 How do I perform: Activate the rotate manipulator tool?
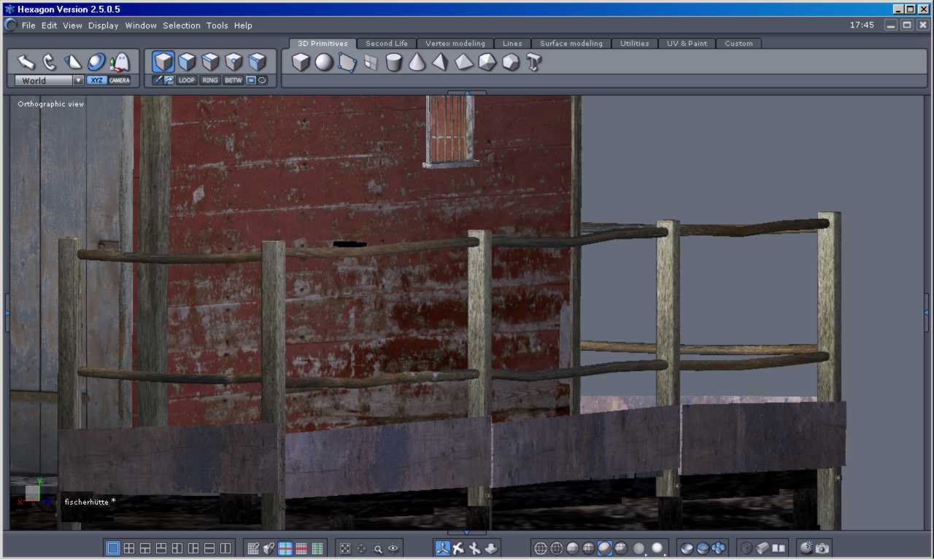pyautogui.click(x=50, y=62)
